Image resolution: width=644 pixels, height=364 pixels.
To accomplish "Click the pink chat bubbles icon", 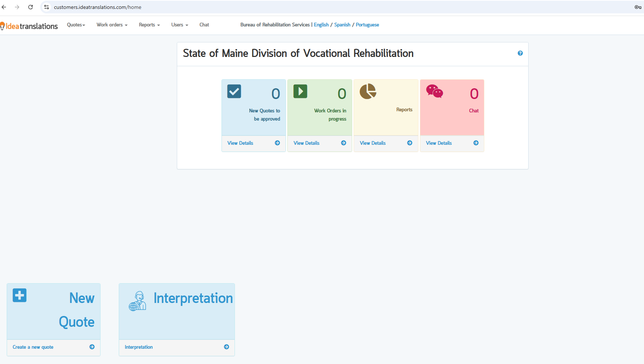I will click(x=434, y=91).
